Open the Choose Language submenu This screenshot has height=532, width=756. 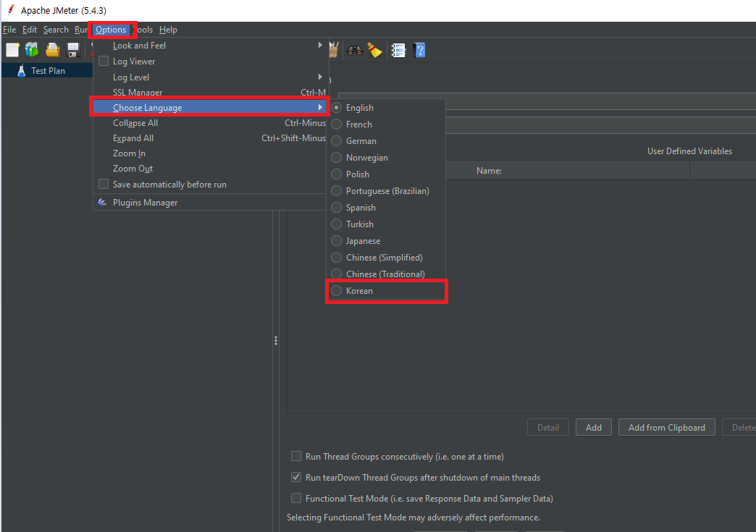pyautogui.click(x=210, y=107)
